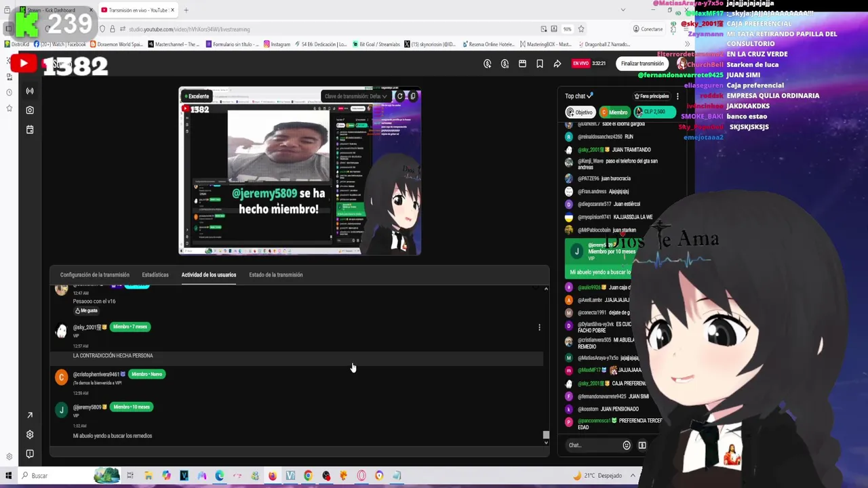Open chat panel three-dot menu
This screenshot has width=868, height=488.
tap(677, 96)
